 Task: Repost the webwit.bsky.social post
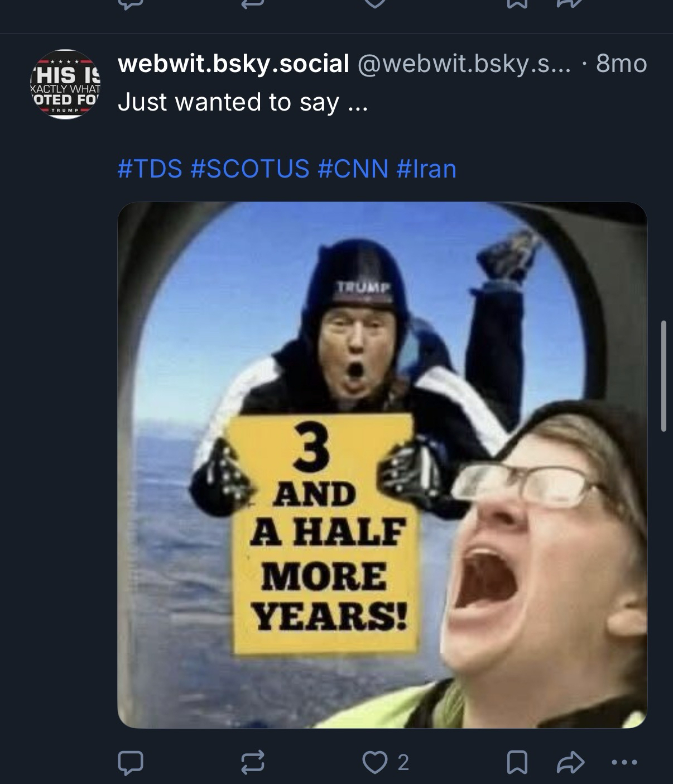pyautogui.click(x=252, y=762)
